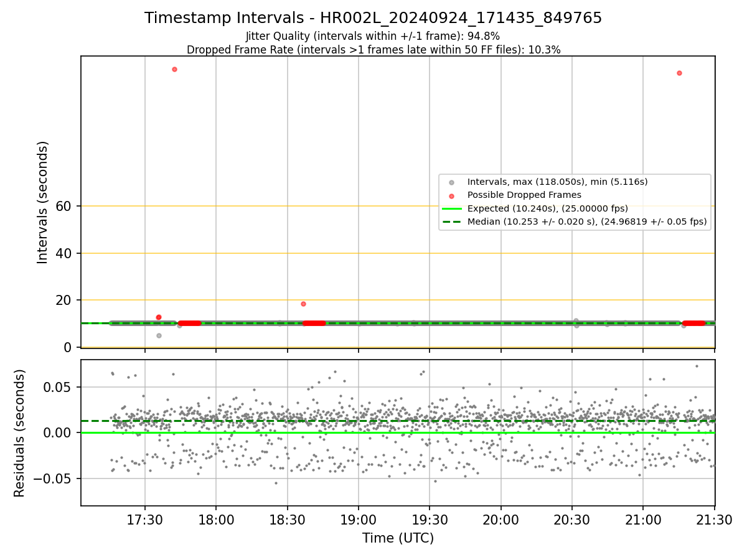Click the red circle marker in the legend

click(452, 195)
